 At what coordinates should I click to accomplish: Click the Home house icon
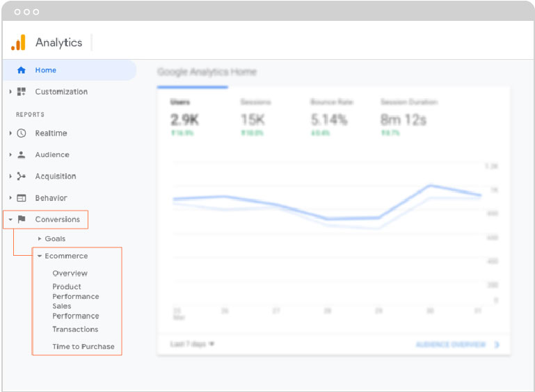pyautogui.click(x=21, y=70)
